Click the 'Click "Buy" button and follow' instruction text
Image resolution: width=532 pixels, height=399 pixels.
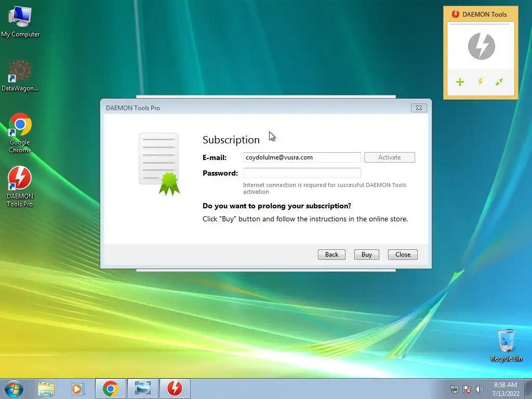(305, 219)
